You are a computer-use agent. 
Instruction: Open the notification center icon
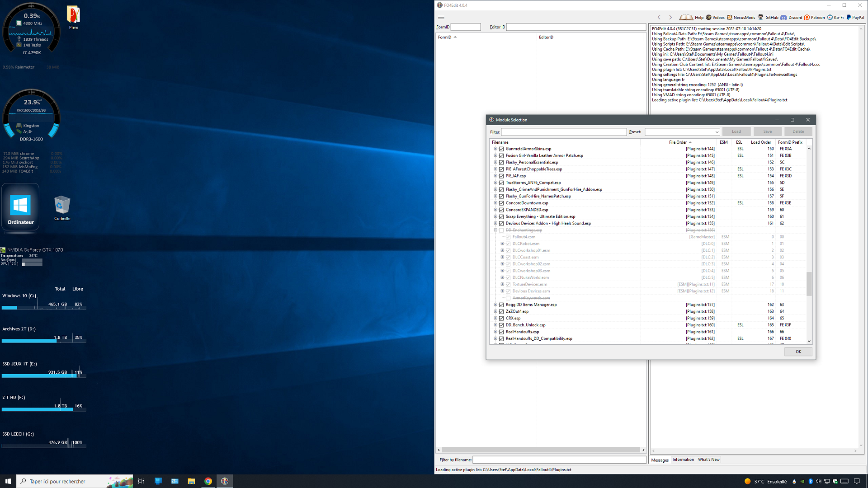coord(857,481)
